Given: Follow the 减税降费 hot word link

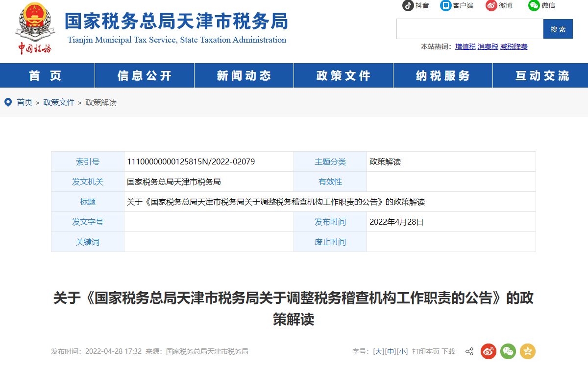Looking at the screenshot, I should 513,46.
